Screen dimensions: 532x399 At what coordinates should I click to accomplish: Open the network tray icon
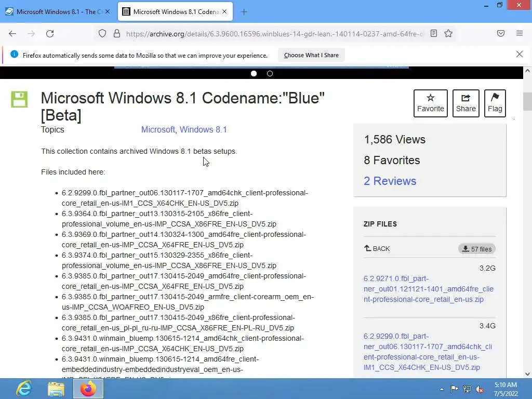click(x=467, y=389)
